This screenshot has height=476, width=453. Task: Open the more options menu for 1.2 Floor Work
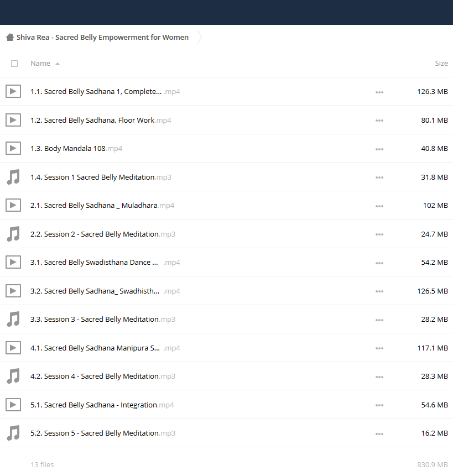379,121
